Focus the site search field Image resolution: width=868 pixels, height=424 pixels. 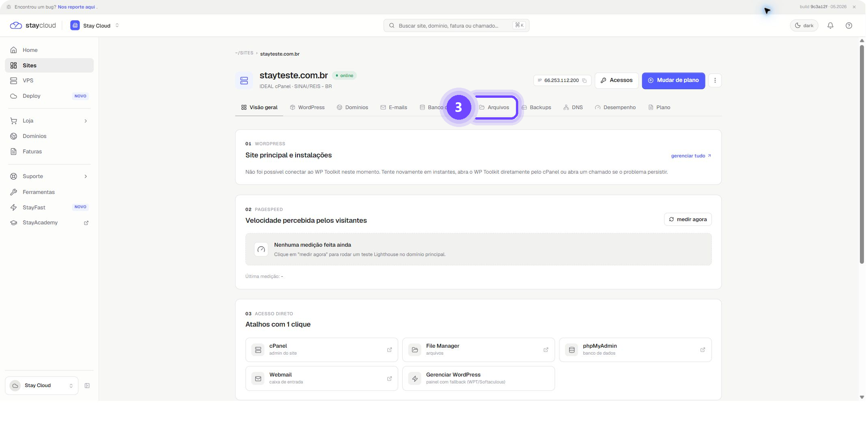pos(456,26)
